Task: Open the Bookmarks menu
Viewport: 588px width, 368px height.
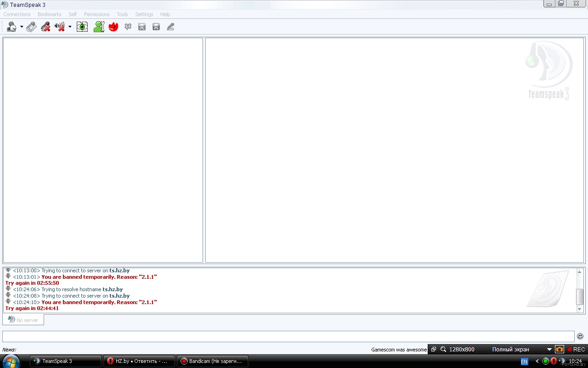Action: (50, 14)
